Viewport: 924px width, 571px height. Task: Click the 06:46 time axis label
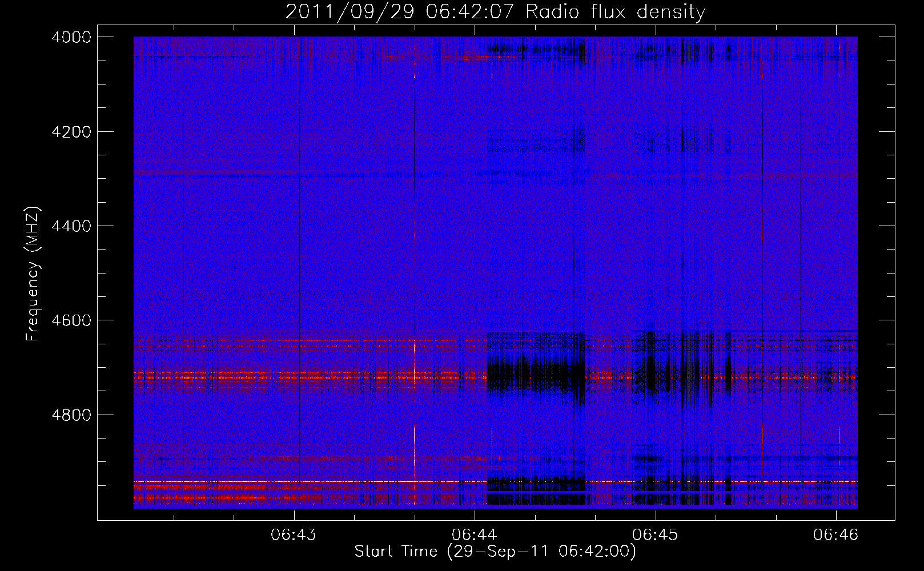[835, 534]
